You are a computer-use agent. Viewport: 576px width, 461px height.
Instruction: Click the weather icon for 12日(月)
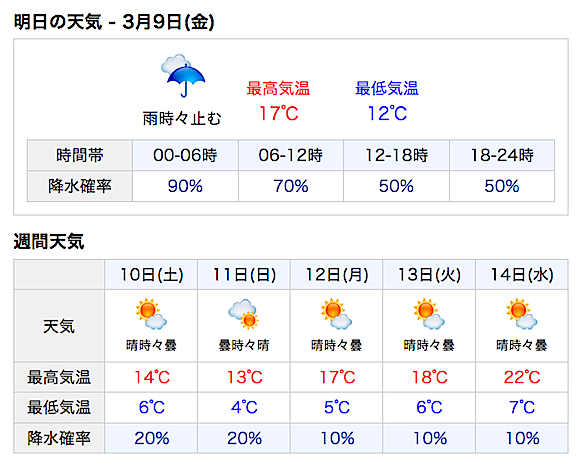[336, 314]
